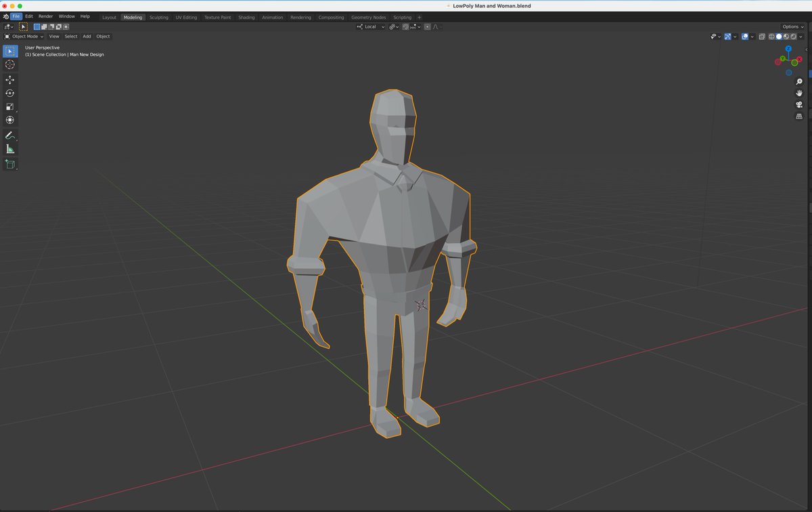Click the blue Z axis on gizmo
This screenshot has width=812, height=512.
coord(788,49)
